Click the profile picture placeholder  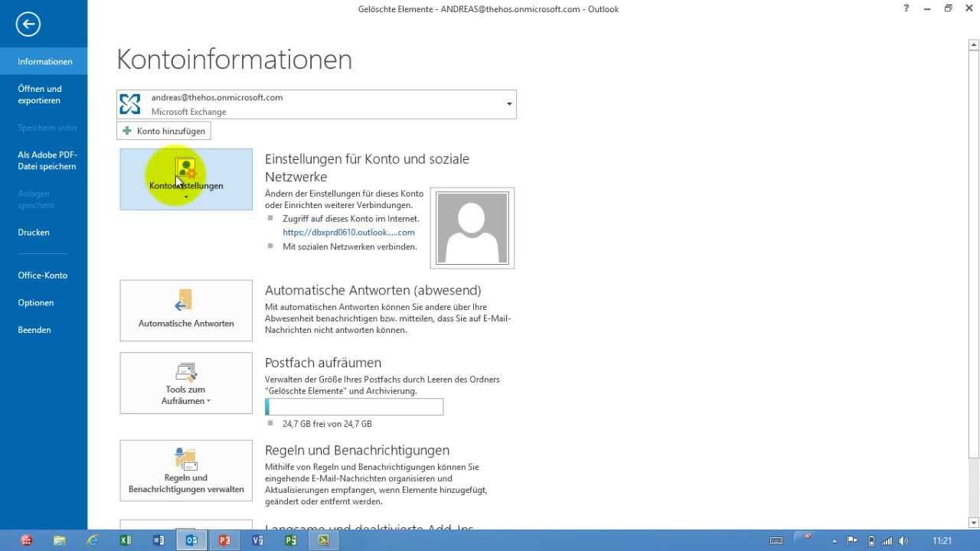click(472, 228)
